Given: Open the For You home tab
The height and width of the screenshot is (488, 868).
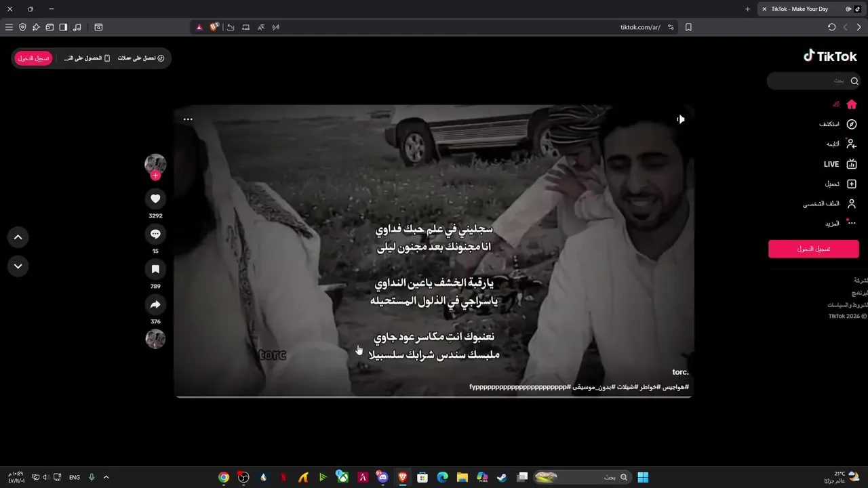Looking at the screenshot, I should click(844, 104).
